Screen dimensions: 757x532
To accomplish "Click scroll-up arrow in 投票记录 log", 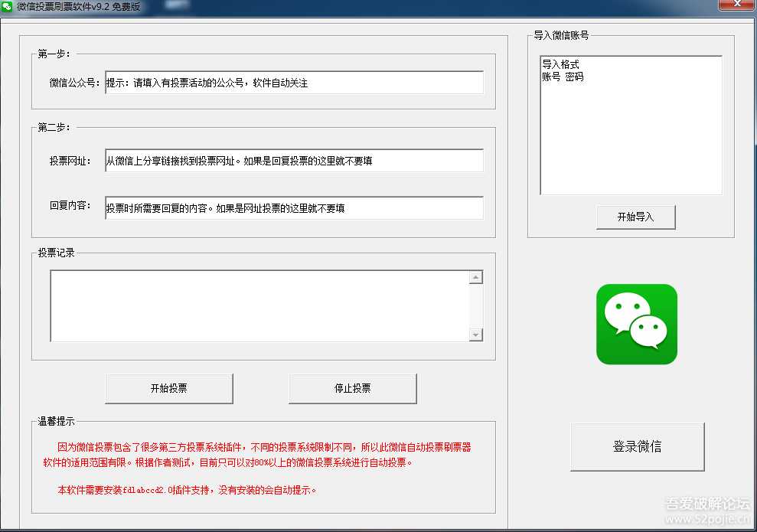I will (475, 277).
